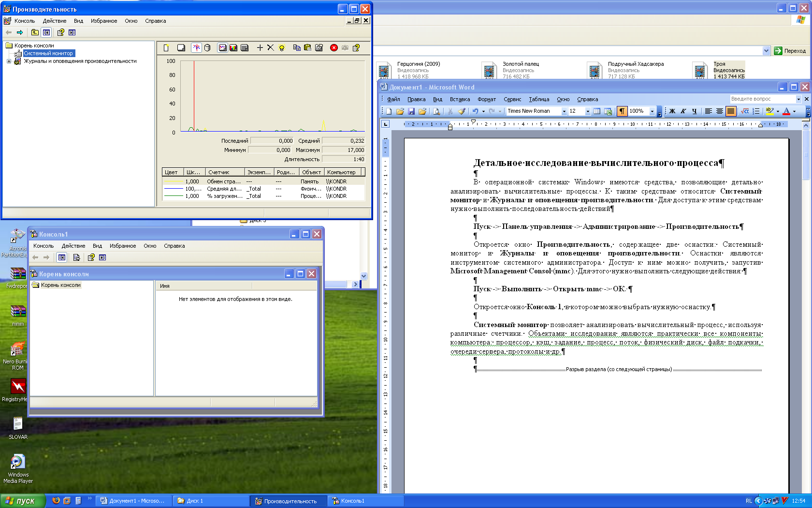Click Insert Excel Worksheet icon in Word
The width and height of the screenshot is (812, 508).
pos(608,111)
